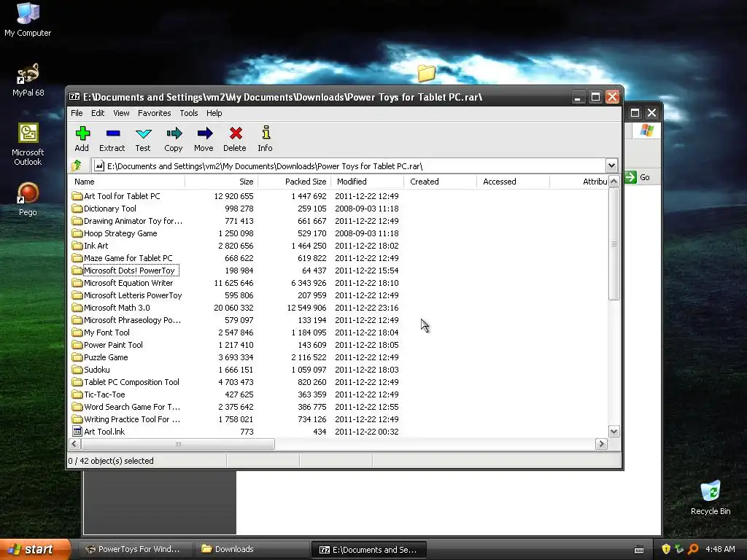Screen dimensions: 747x560
Task: Select the Microsoft Letteris PowerToy row
Action: tap(338, 295)
